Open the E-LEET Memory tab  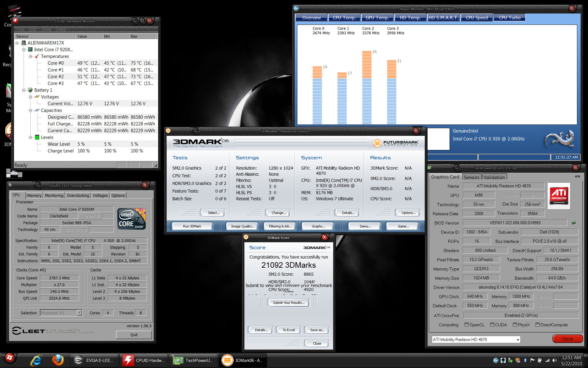[34, 195]
